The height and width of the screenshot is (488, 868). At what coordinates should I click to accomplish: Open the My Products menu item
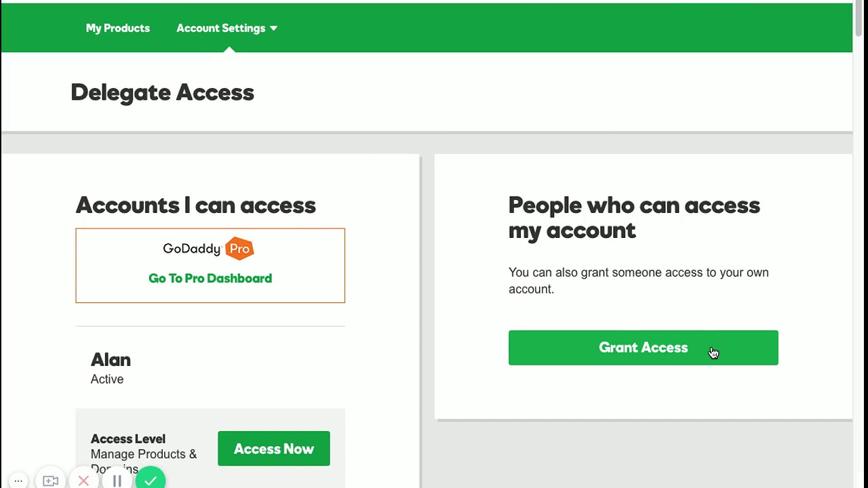[x=117, y=28]
